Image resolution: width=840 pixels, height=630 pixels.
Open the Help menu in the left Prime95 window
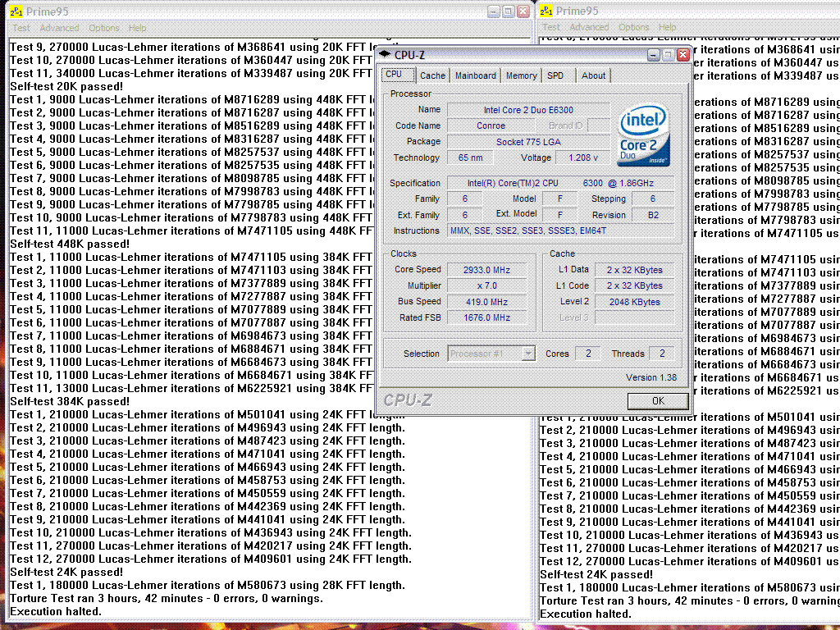(x=137, y=28)
